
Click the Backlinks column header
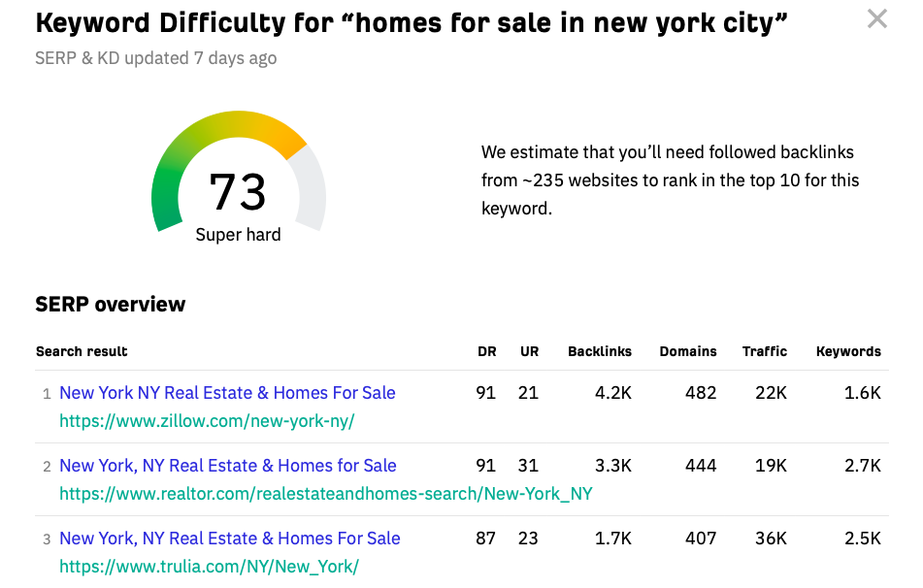600,351
